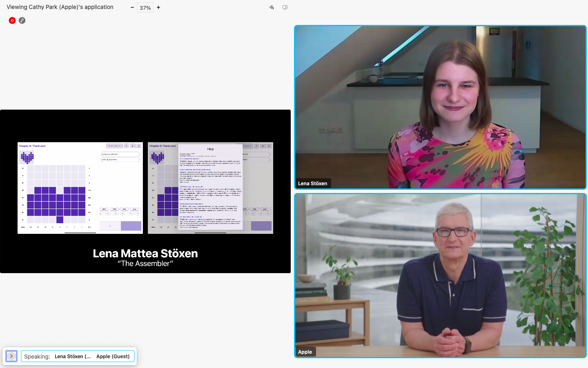Open the annotation squiggle tool
This screenshot has height=368, width=588.
pyautogui.click(x=272, y=7)
